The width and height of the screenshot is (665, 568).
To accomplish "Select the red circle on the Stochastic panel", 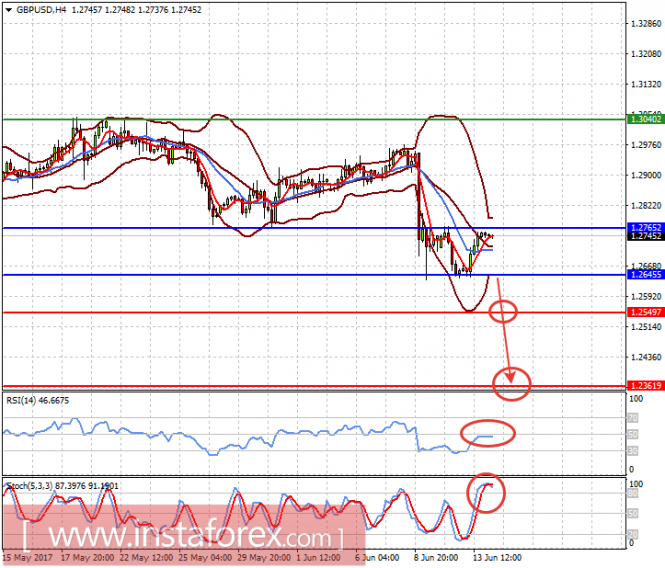I will point(488,491).
